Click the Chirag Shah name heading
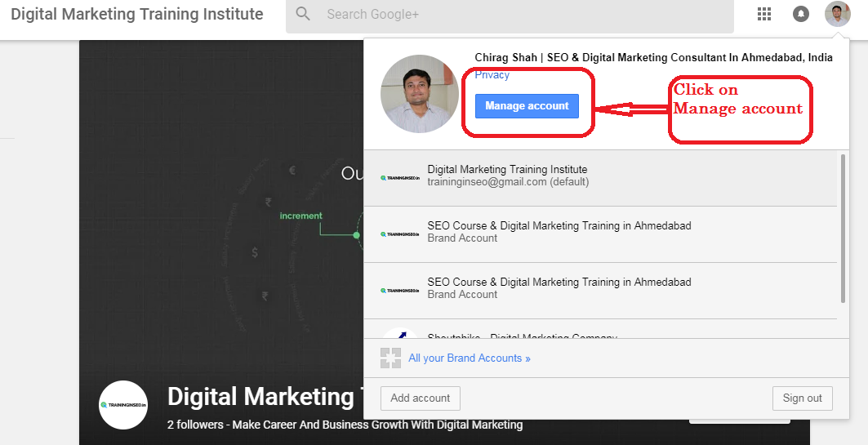This screenshot has height=445, width=868. 653,57
